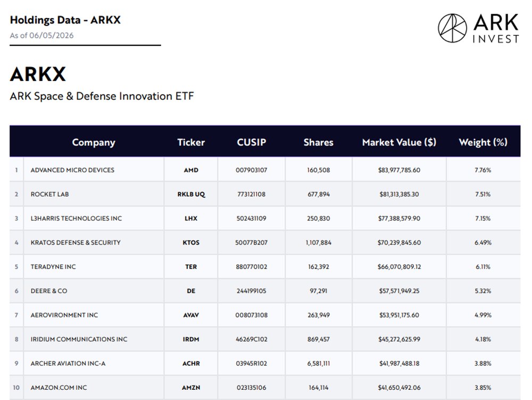The width and height of the screenshot is (532, 400).
Task: Select the Shares column header
Action: (318, 142)
